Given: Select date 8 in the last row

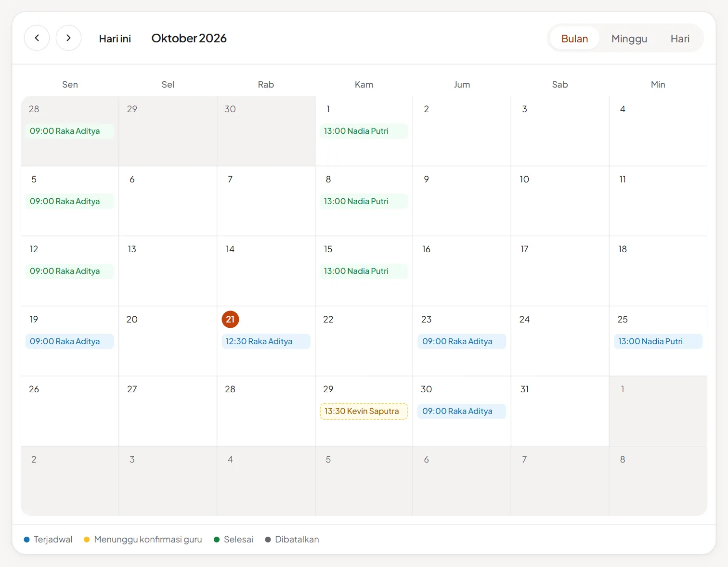Looking at the screenshot, I should pyautogui.click(x=623, y=459).
